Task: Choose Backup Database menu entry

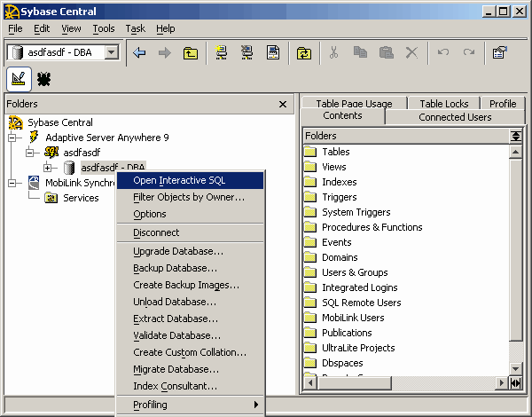Action: pos(190,268)
